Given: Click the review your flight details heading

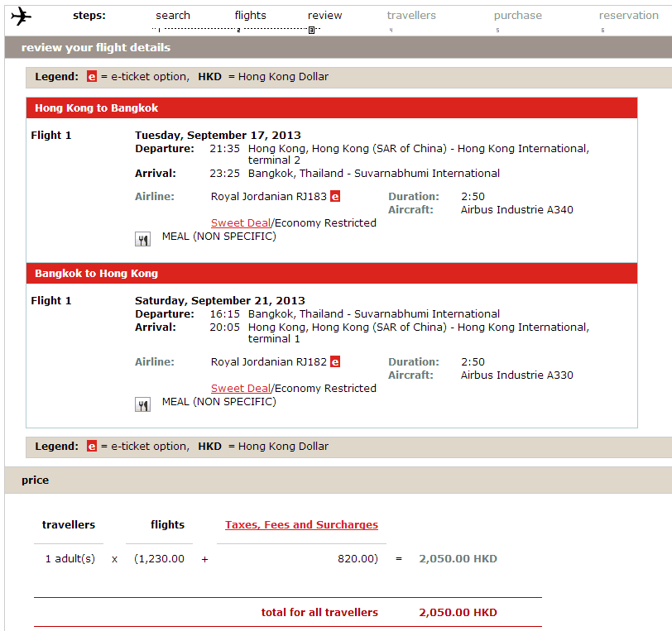Looking at the screenshot, I should click(95, 48).
